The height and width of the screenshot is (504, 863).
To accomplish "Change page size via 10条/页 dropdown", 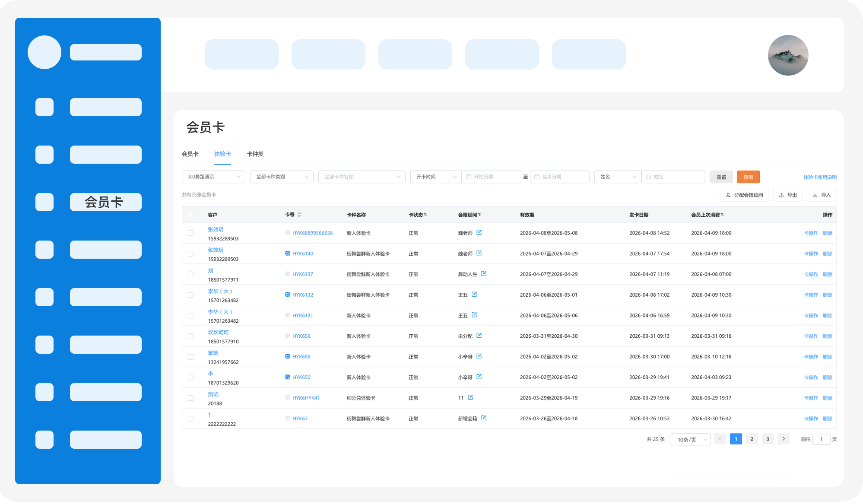I will 690,440.
